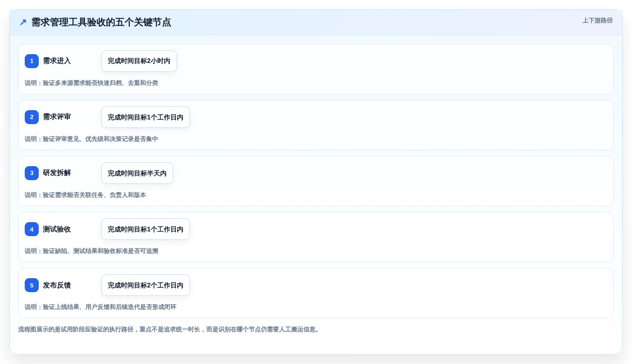Image resolution: width=632 pixels, height=364 pixels.
Task: Click the heading 需求管理工具验收的五个关键节点
Action: [x=101, y=22]
